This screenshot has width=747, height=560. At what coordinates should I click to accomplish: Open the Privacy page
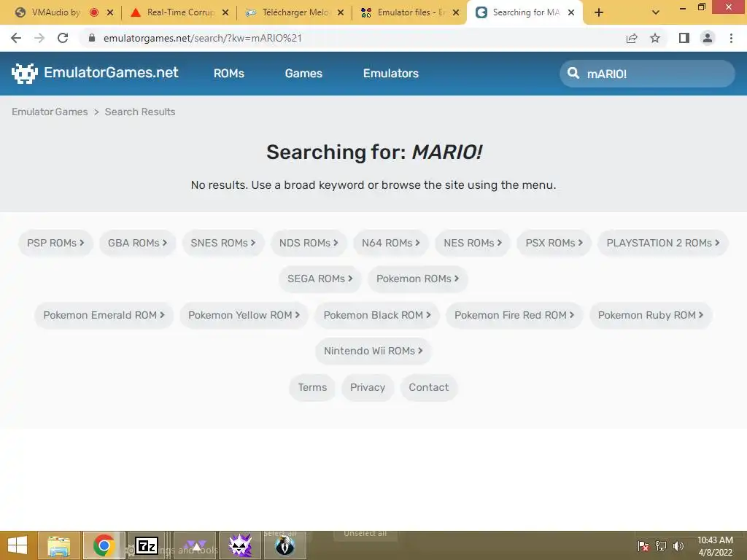(x=368, y=388)
